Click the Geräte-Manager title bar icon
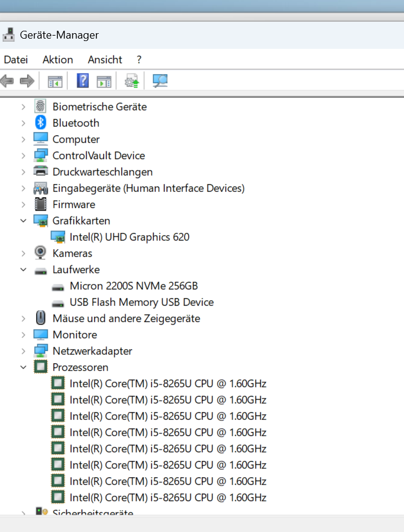404x532 pixels. coord(8,34)
